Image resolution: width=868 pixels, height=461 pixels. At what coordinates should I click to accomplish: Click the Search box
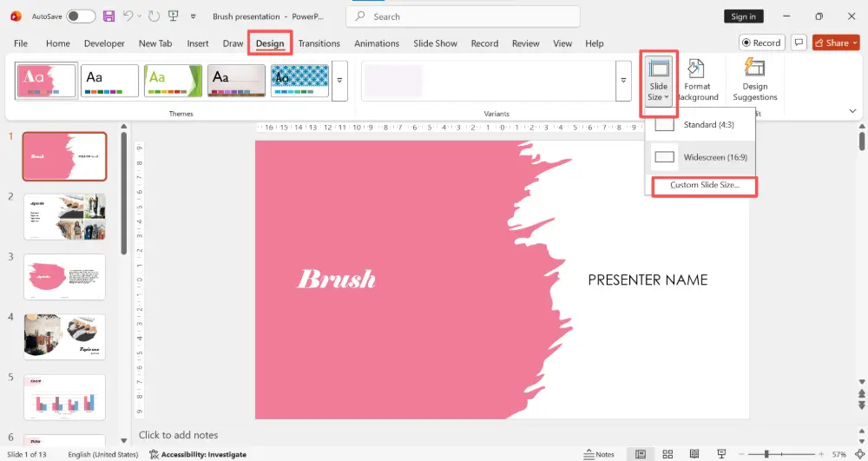click(x=463, y=16)
